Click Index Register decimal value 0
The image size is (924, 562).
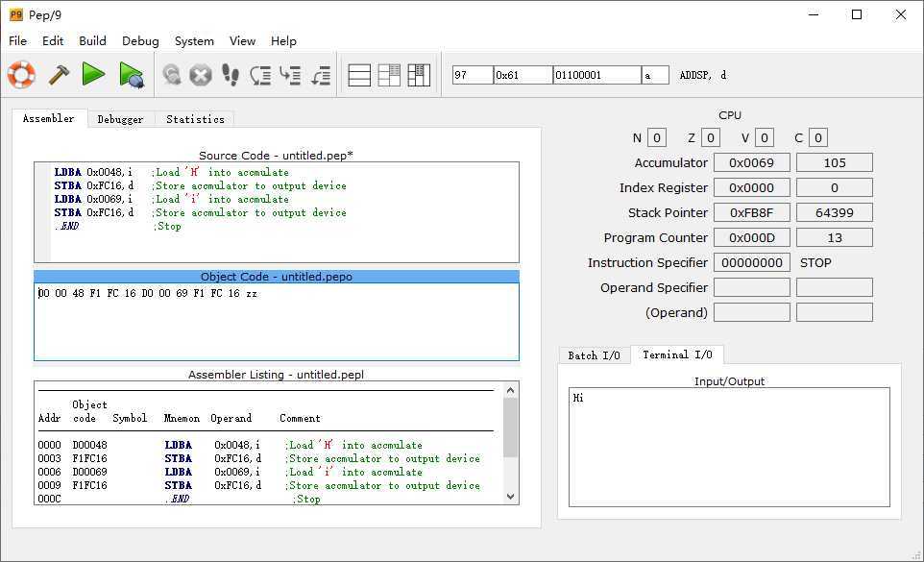(835, 188)
